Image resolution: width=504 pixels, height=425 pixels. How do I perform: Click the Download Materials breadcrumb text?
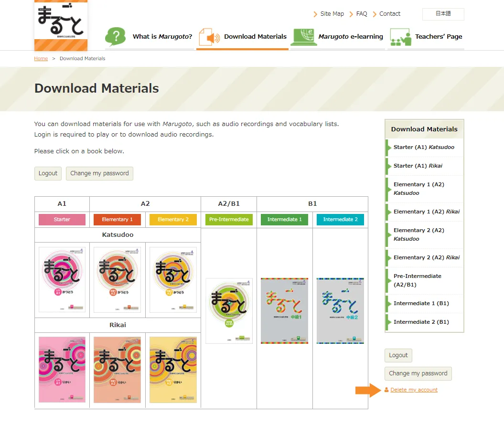(83, 58)
